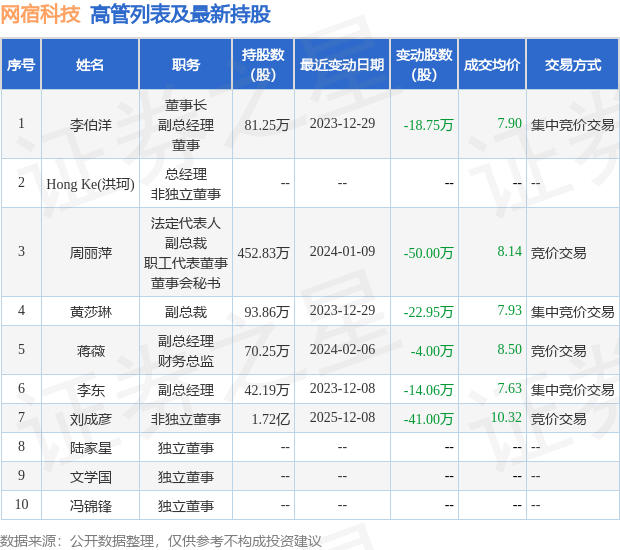Click the 网宿科技 title text
This screenshot has width=620, height=550.
pos(40,15)
